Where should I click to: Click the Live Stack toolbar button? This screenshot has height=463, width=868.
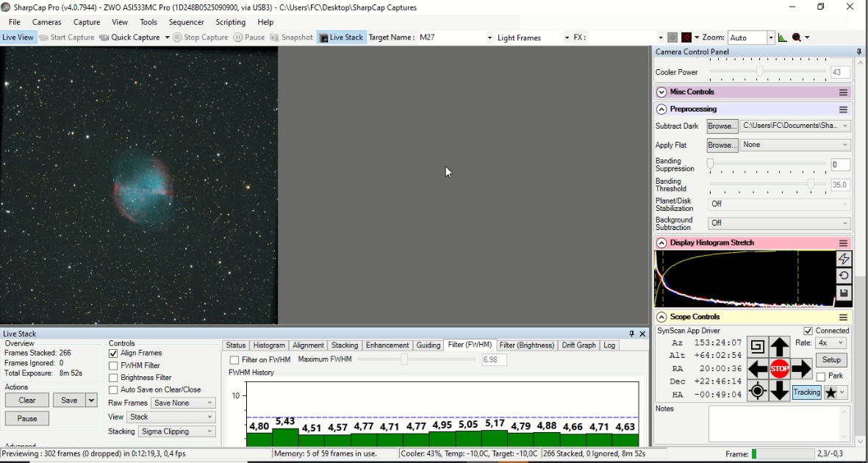click(342, 37)
